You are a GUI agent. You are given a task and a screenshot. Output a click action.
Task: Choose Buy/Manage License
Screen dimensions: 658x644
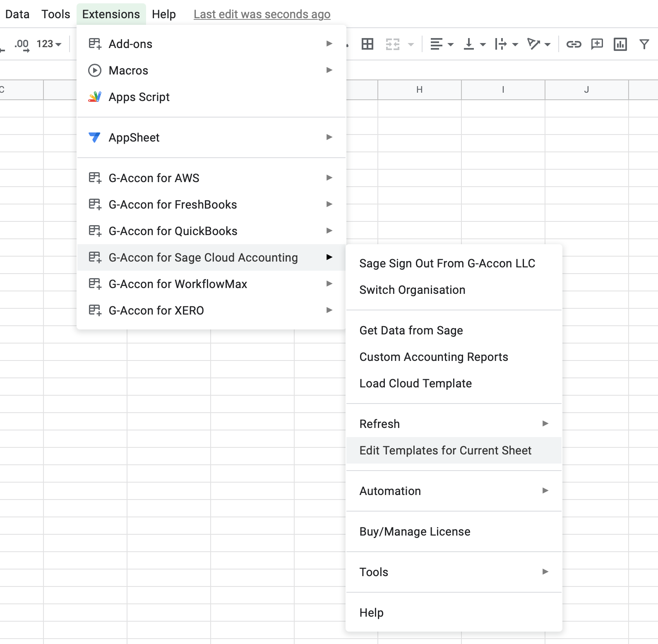[x=454, y=531]
